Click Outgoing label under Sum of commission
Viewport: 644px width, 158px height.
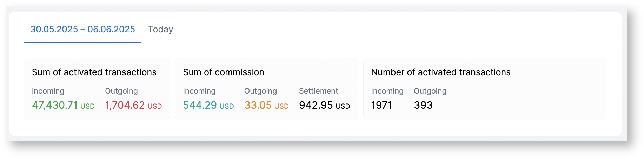pyautogui.click(x=260, y=91)
